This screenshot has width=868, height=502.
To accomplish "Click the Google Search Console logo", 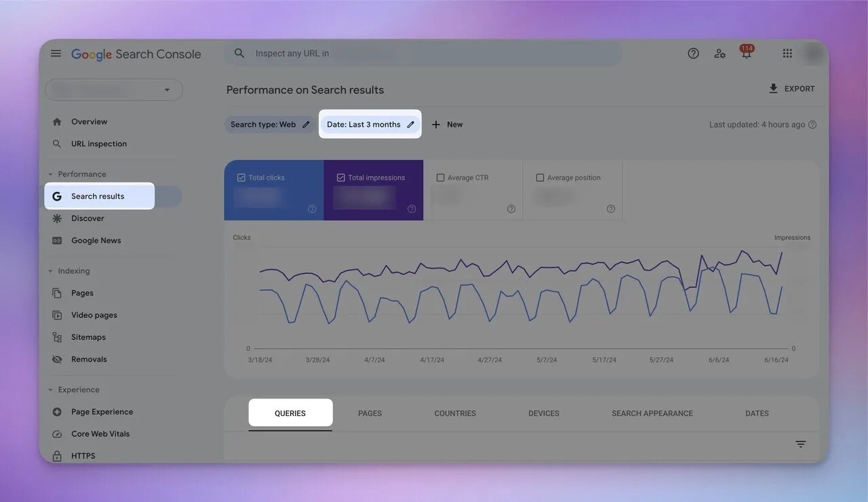I will click(136, 54).
